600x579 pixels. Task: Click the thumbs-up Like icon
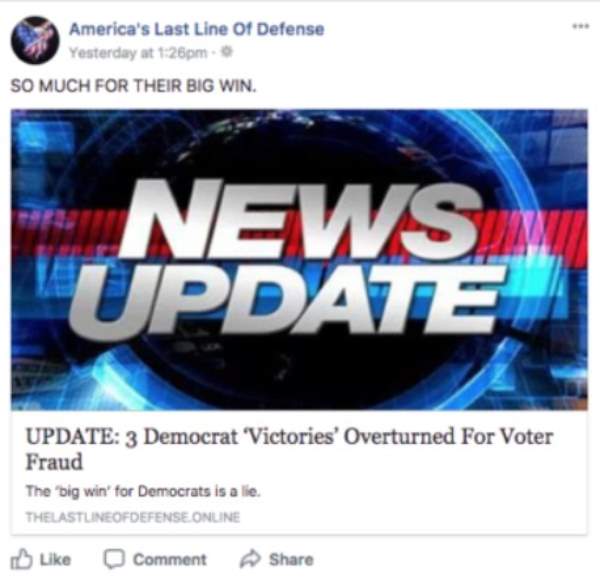coord(21,559)
